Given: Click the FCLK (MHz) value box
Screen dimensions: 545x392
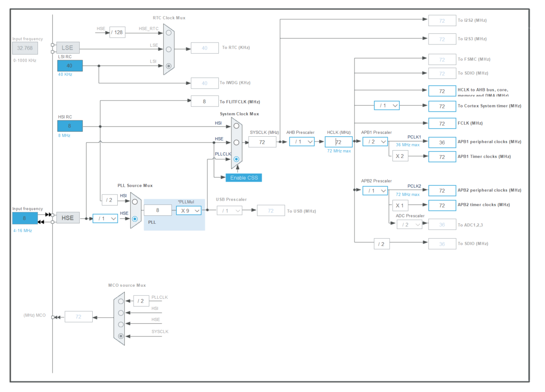Looking at the screenshot, I should pos(442,123).
